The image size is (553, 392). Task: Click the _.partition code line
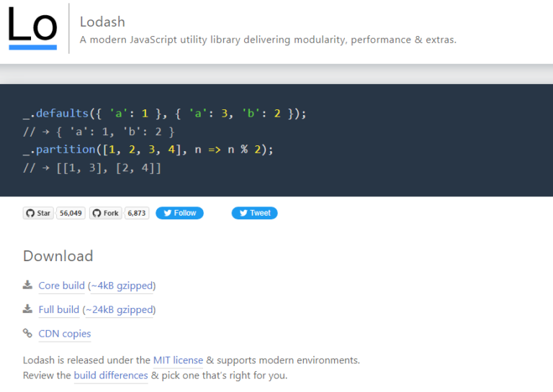click(148, 150)
